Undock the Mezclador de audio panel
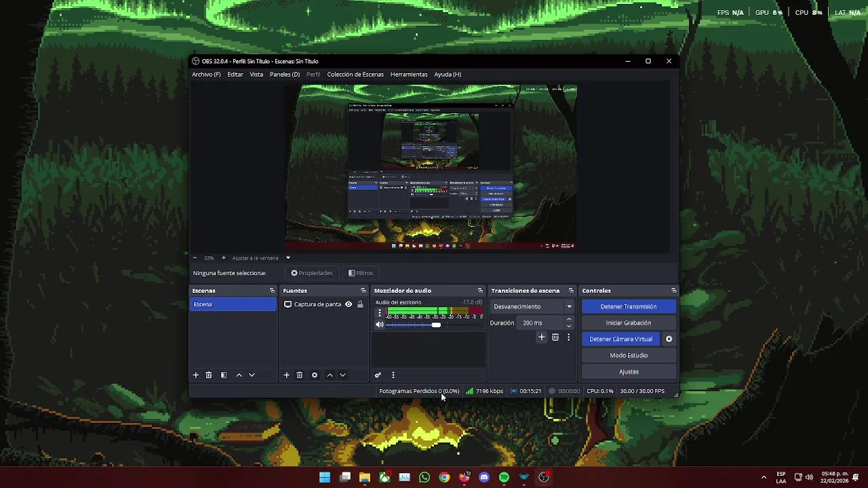Image resolution: width=868 pixels, height=488 pixels. click(x=480, y=291)
